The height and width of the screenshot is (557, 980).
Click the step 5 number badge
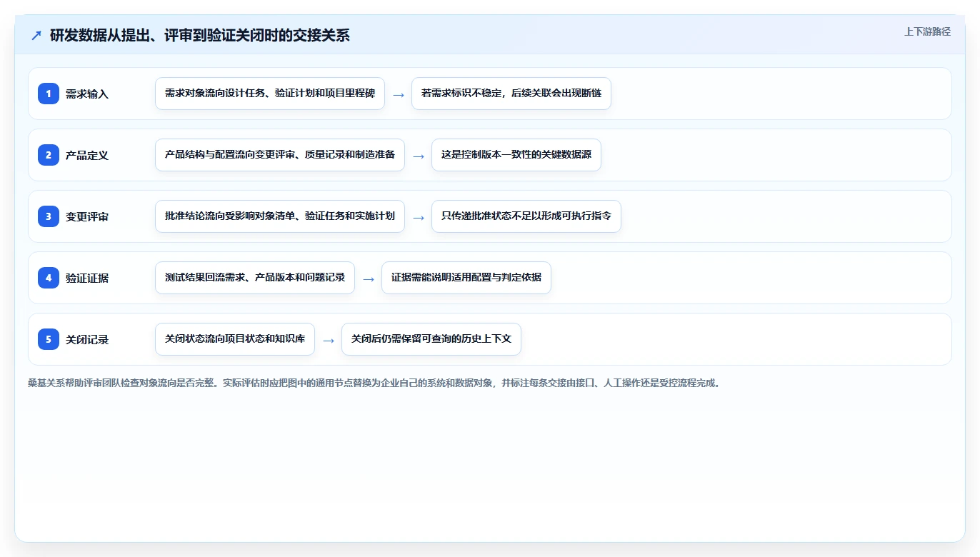tap(49, 339)
